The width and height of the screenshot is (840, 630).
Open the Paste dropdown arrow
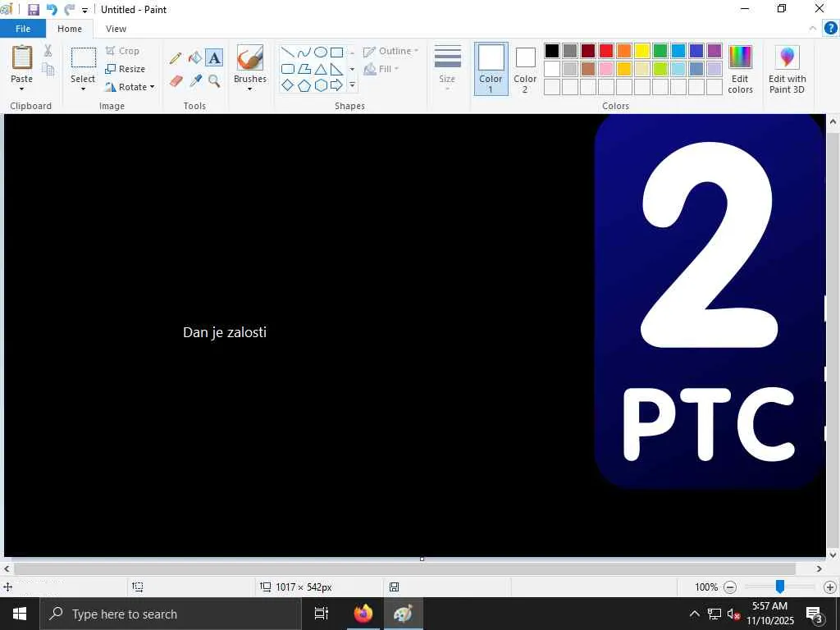[x=22, y=89]
